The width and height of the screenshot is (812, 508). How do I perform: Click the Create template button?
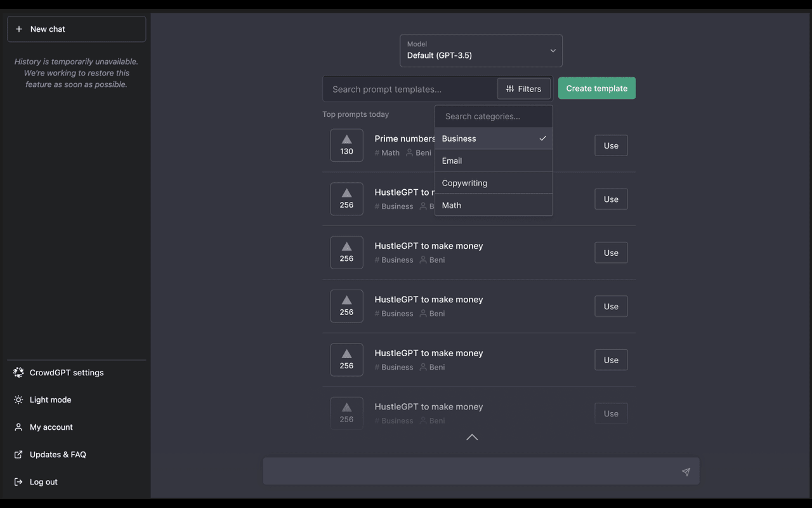(596, 88)
